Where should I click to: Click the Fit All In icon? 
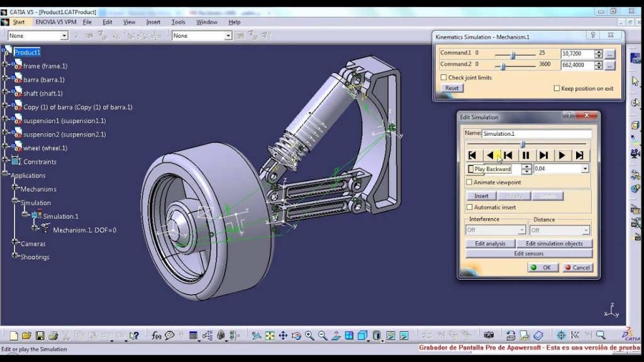270,336
